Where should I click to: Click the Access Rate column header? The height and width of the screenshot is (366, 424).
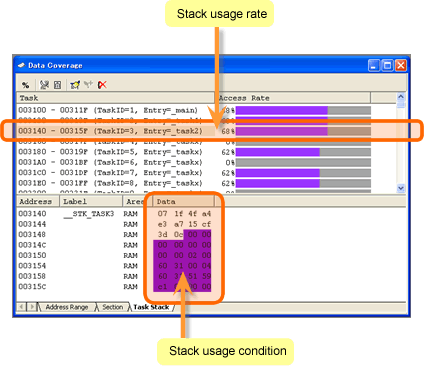292,98
